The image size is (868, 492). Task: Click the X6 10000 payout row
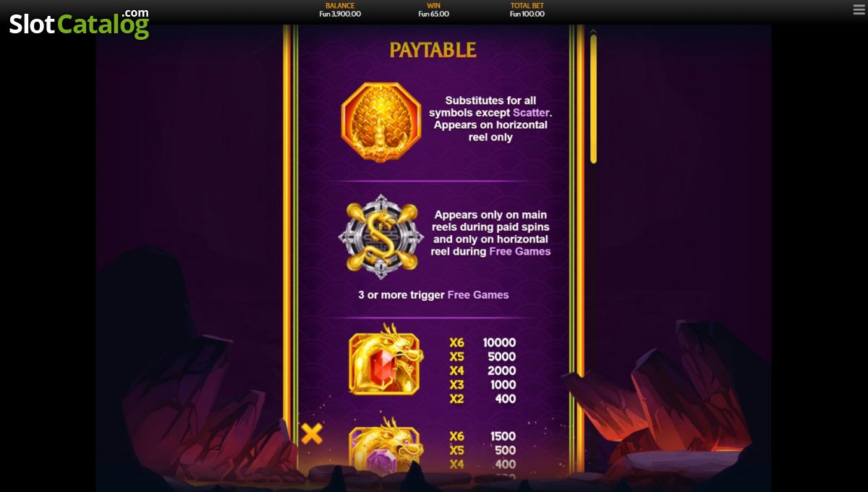pos(482,343)
